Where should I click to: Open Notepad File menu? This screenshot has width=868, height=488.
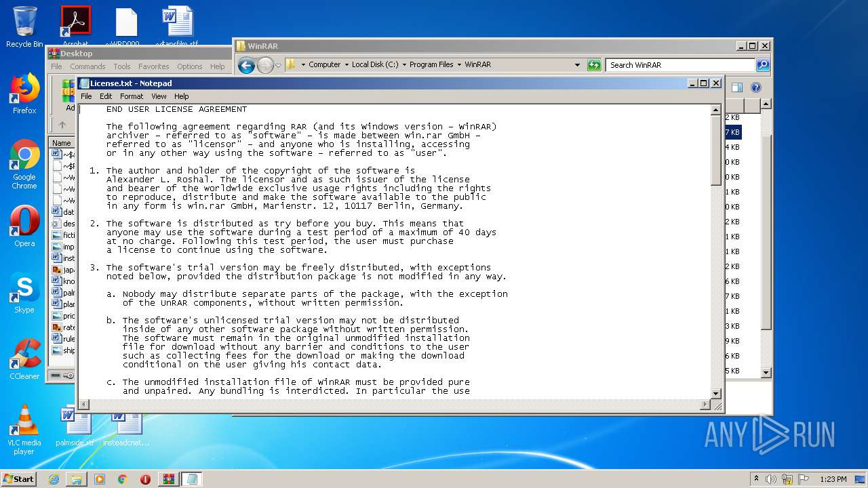[86, 96]
